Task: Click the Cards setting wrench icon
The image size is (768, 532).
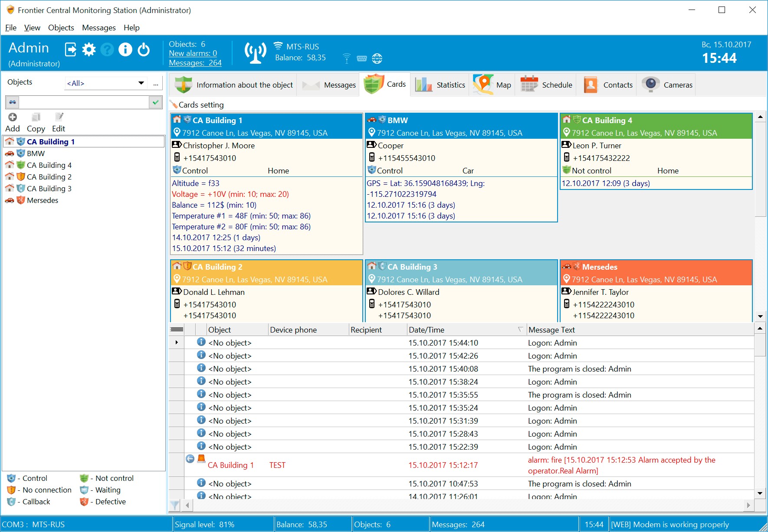Action: click(x=174, y=104)
